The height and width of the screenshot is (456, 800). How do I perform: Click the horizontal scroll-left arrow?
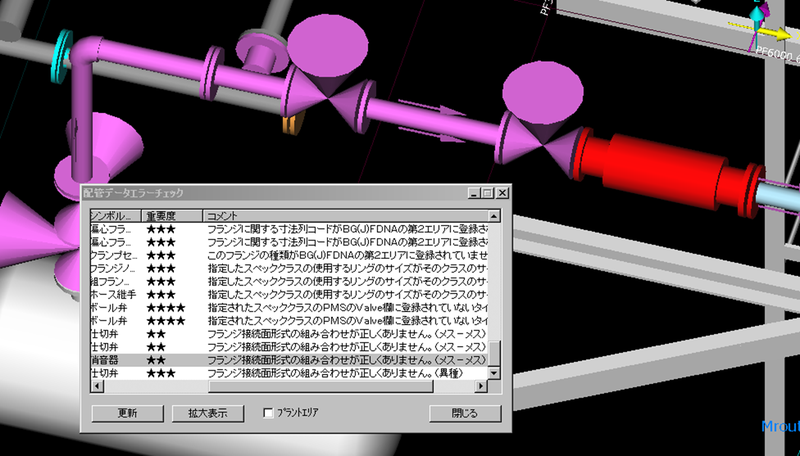tap(96, 384)
